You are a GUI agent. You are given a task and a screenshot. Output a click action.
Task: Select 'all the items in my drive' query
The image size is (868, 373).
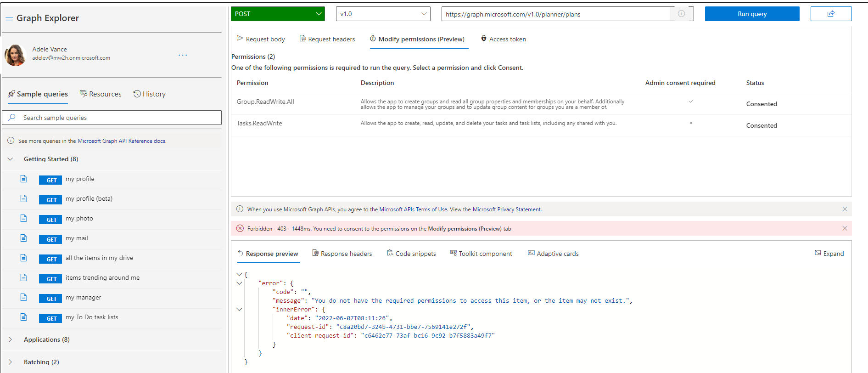[x=100, y=258]
